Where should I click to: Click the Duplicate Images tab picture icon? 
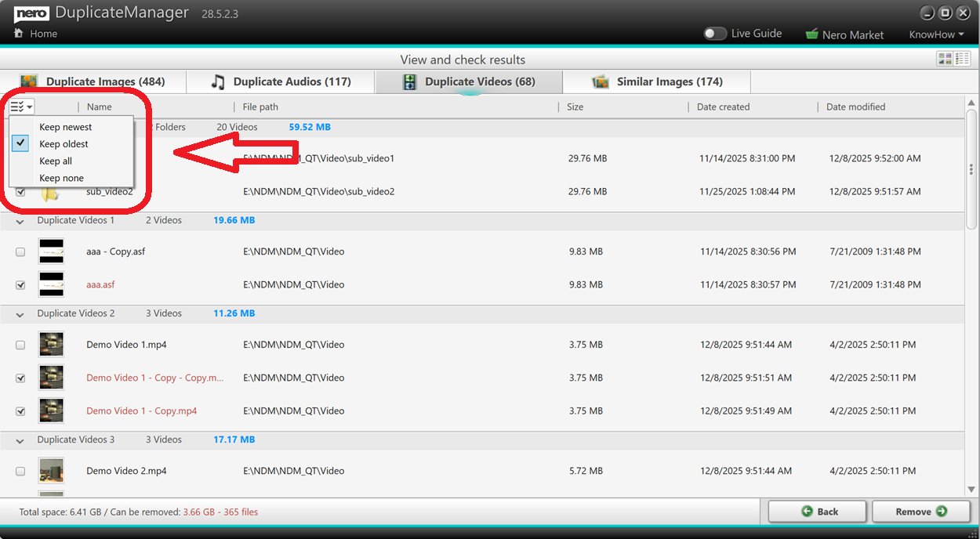pyautogui.click(x=29, y=81)
